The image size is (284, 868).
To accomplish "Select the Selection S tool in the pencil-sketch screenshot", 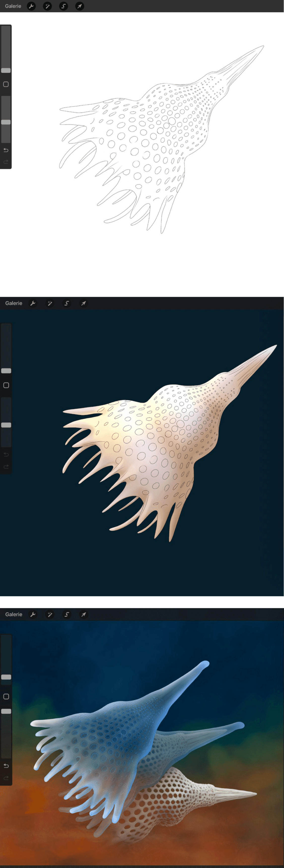I will point(64,6).
